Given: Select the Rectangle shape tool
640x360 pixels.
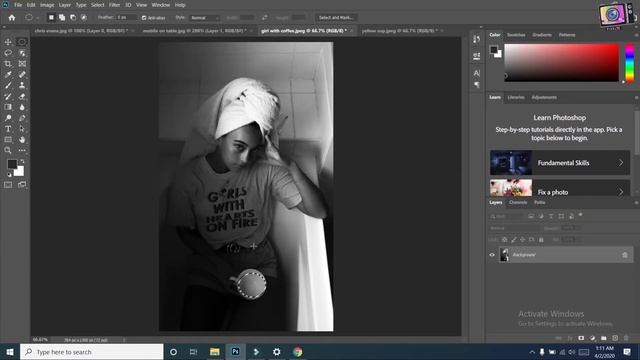Looking at the screenshot, I should tap(8, 140).
